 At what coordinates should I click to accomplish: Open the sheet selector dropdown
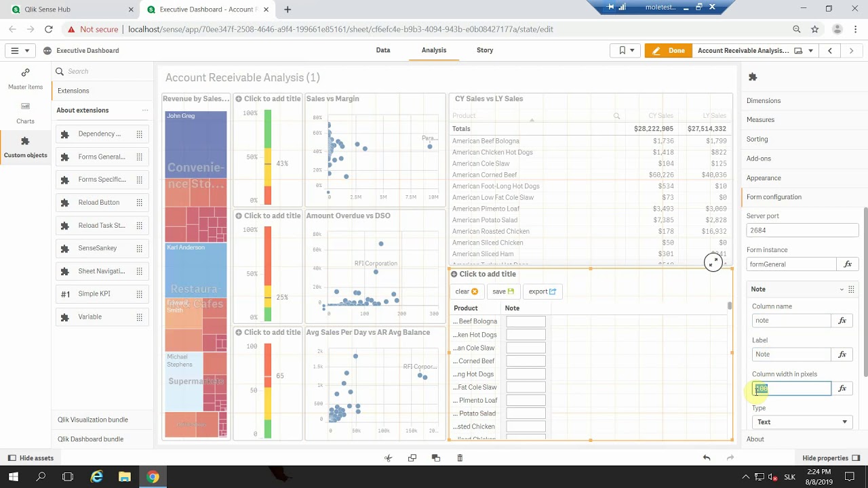click(x=803, y=51)
